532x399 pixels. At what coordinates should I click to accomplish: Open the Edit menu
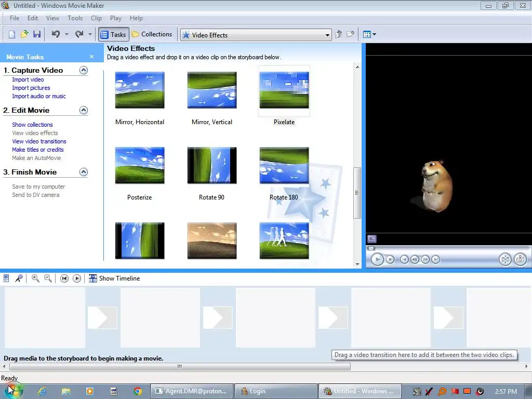(33, 18)
